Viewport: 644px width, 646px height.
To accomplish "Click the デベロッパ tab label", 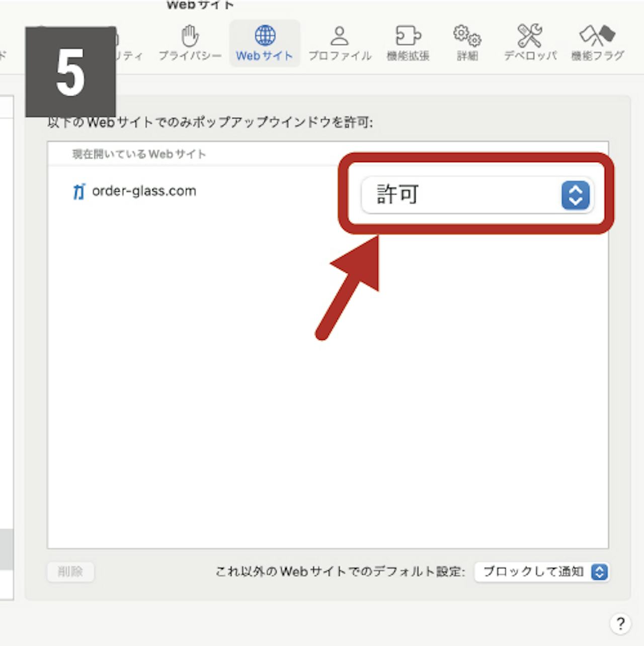I will pyautogui.click(x=530, y=56).
